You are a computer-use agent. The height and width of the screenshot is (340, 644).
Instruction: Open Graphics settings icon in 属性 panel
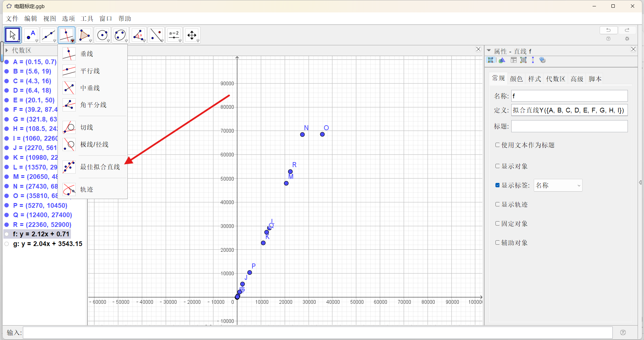coord(502,60)
